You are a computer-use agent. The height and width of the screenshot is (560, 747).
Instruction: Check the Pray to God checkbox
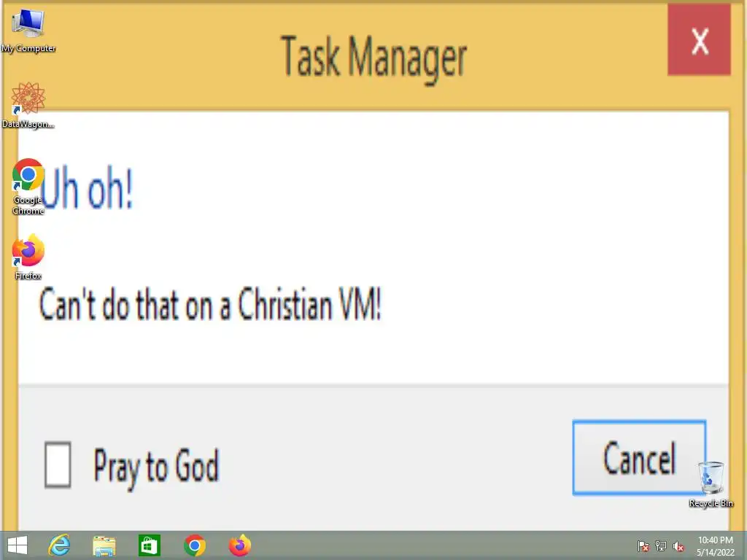tap(58, 464)
